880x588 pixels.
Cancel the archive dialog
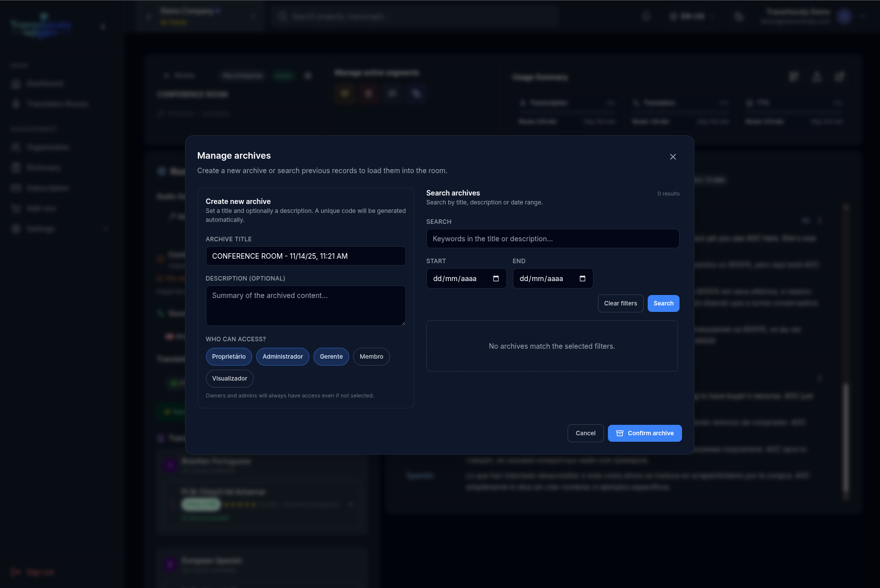click(x=586, y=433)
